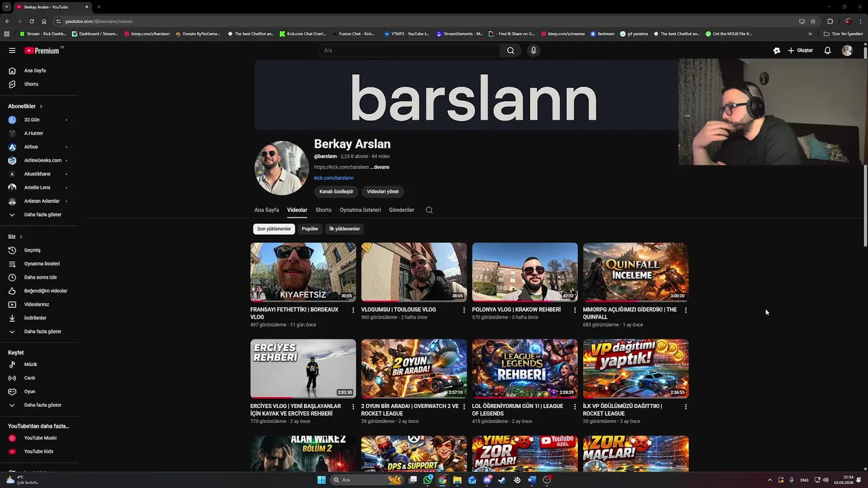The height and width of the screenshot is (488, 868).
Task: Open Oyun under Keşfet
Action: coord(39,391)
